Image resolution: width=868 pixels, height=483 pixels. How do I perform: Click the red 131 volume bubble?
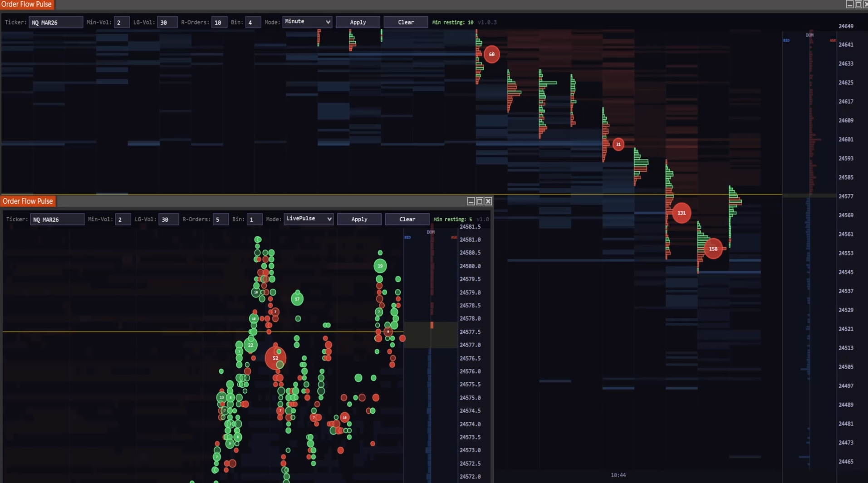[681, 213]
